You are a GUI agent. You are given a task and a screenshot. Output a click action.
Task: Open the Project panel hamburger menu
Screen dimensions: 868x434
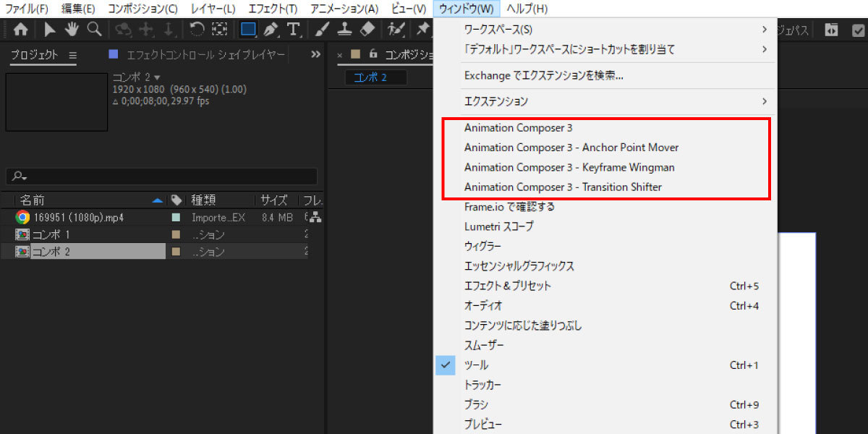point(73,55)
